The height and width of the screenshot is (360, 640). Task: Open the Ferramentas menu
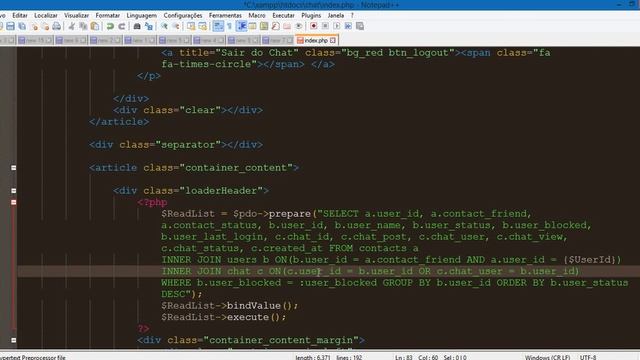[225, 15]
